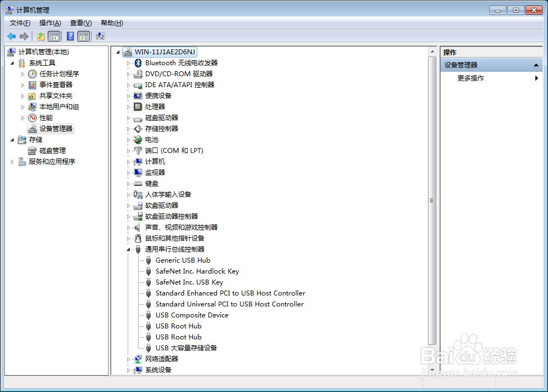548x392 pixels.
Task: Expand Bluetooth 无线电收发器 category
Action: click(x=128, y=63)
